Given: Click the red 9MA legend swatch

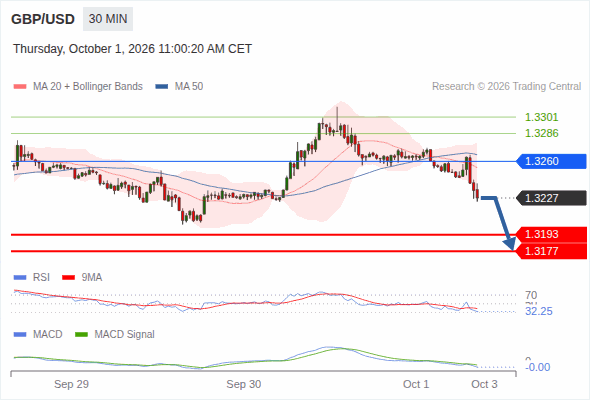Looking at the screenshot, I should (x=68, y=278).
